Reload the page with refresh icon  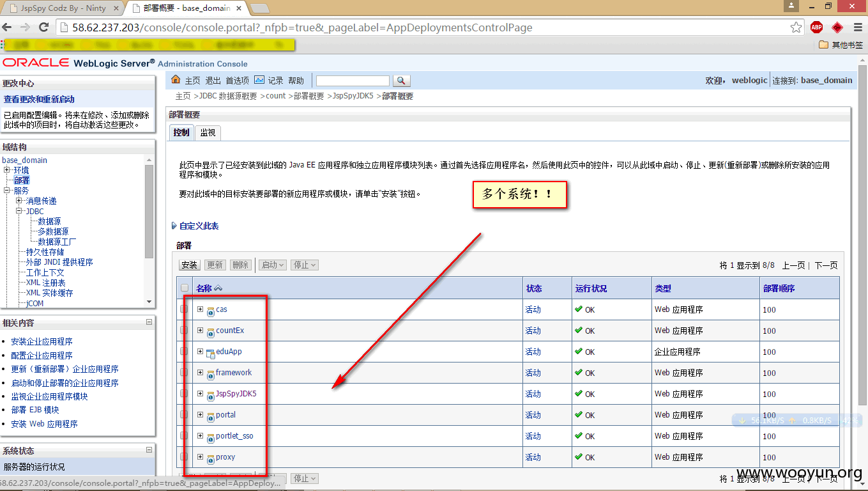pos(44,27)
